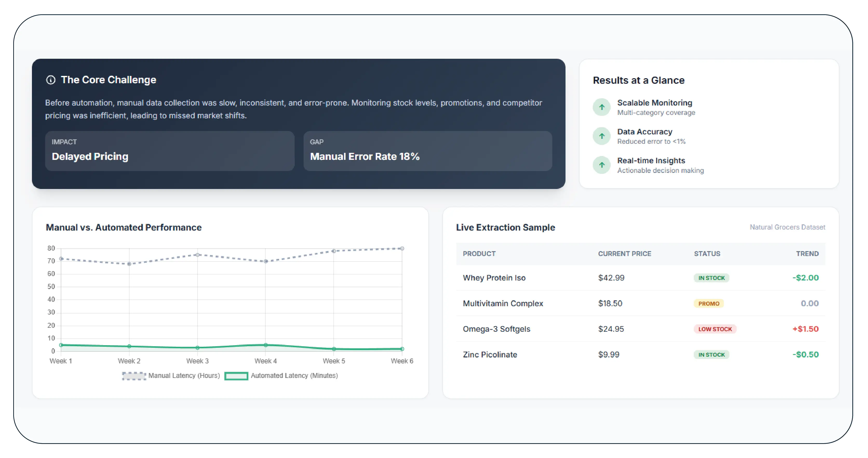The height and width of the screenshot is (458, 868).
Task: Open the Natural Grocers Dataset label
Action: pos(787,227)
